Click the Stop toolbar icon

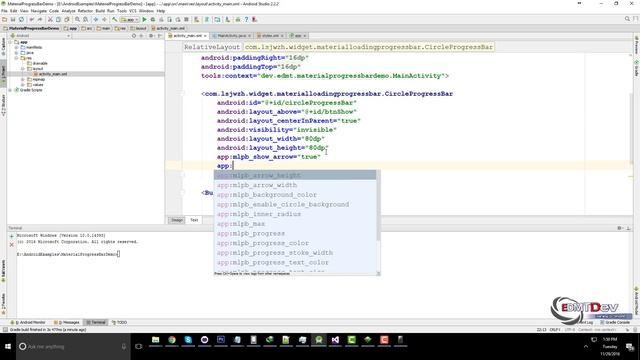[187, 20]
